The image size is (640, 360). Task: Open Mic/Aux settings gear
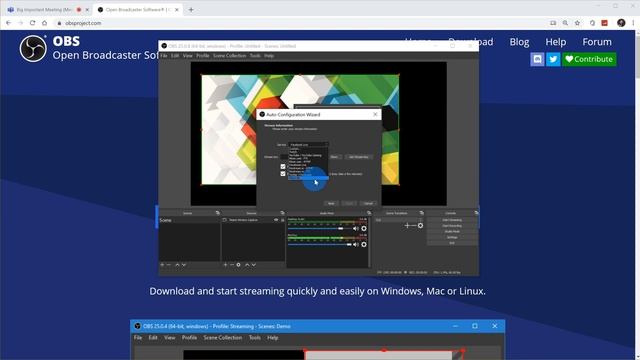click(x=364, y=244)
